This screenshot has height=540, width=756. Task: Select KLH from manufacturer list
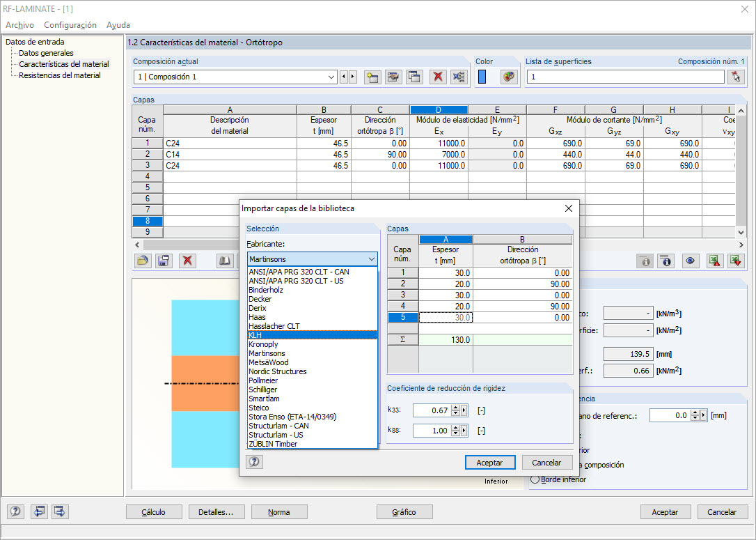(312, 335)
